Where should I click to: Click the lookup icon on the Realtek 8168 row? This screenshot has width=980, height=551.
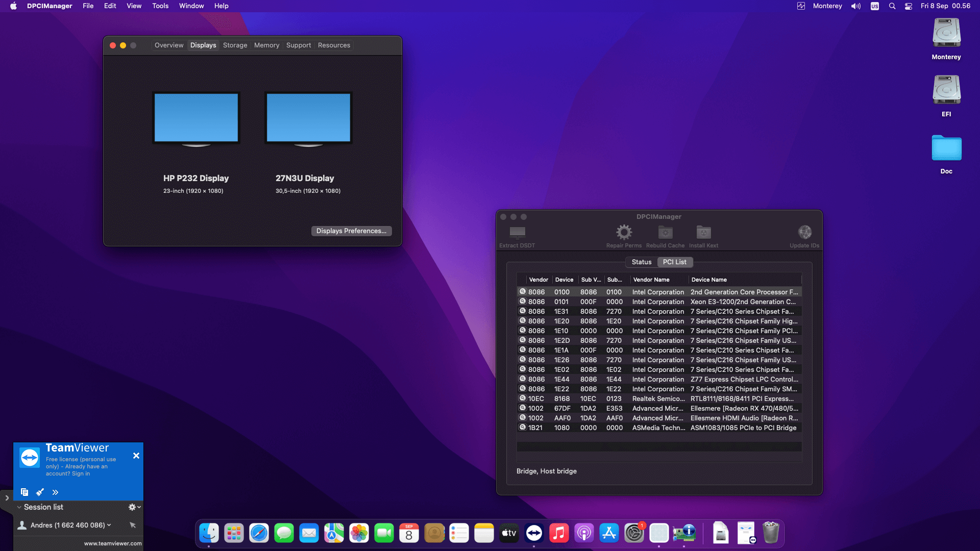pyautogui.click(x=522, y=398)
